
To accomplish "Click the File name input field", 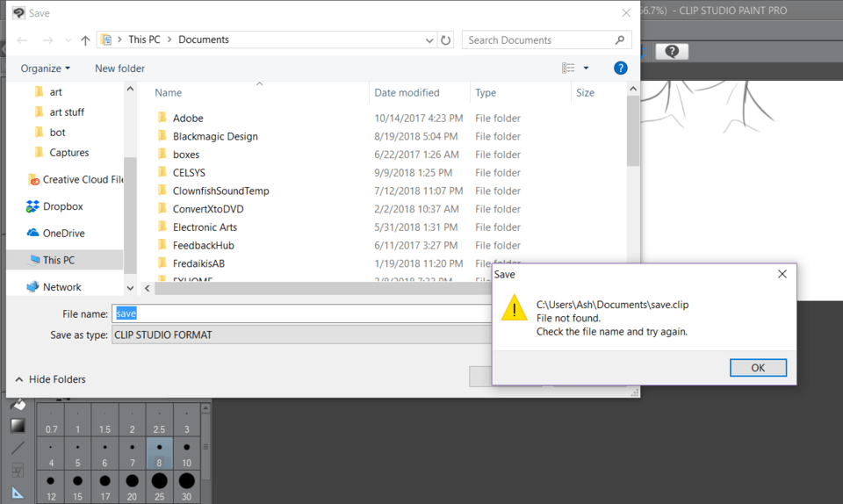I will (301, 313).
